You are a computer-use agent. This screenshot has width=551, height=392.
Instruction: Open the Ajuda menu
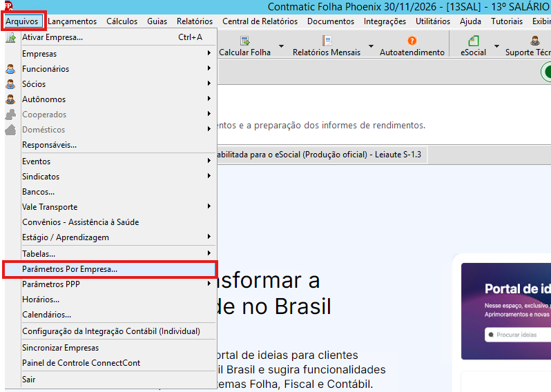(470, 21)
